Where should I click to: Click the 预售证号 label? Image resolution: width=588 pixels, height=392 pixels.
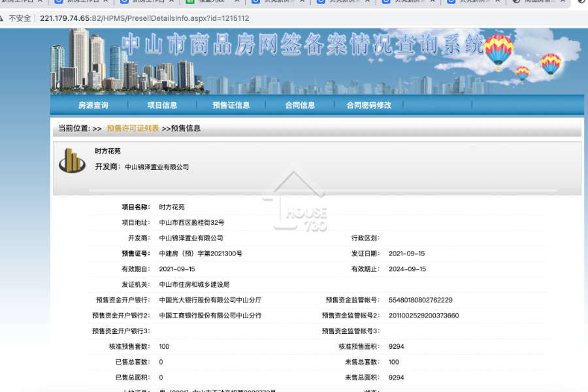[x=136, y=253]
